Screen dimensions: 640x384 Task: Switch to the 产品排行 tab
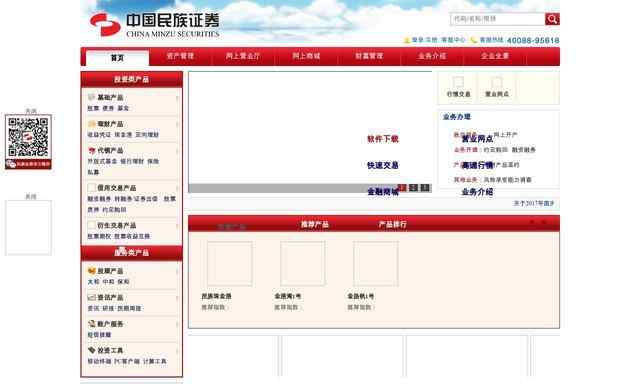pyautogui.click(x=392, y=224)
